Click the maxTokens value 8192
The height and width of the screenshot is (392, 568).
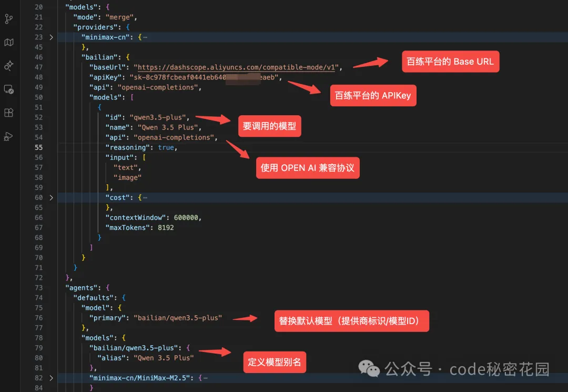[x=166, y=227]
